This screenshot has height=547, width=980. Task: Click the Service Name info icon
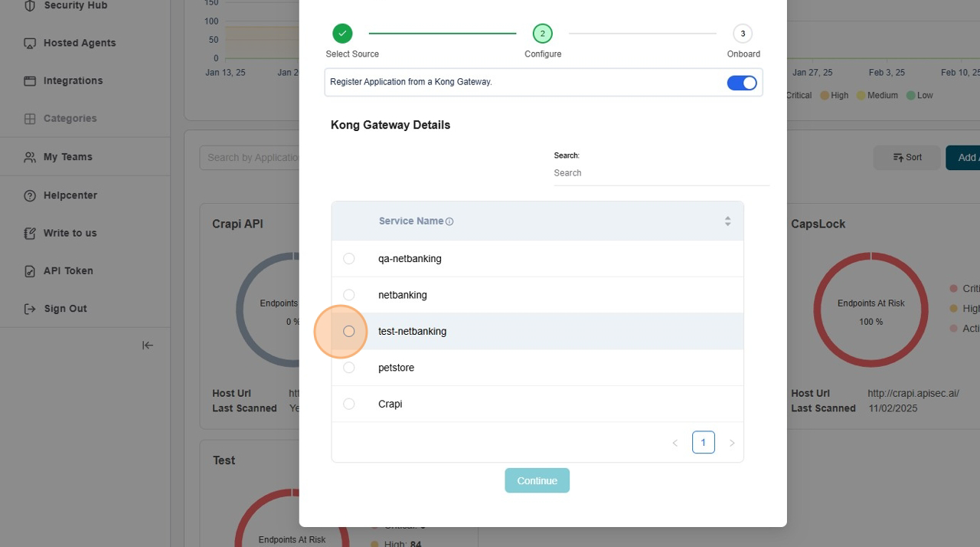(449, 221)
